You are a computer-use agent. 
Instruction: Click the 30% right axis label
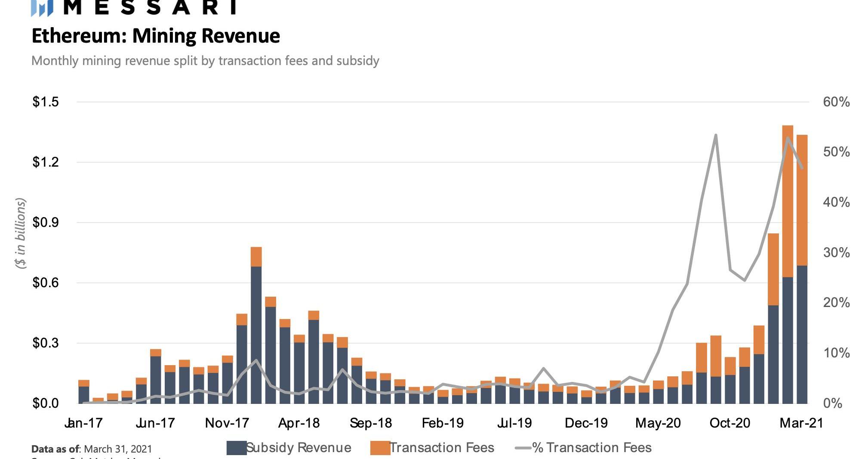click(837, 253)
